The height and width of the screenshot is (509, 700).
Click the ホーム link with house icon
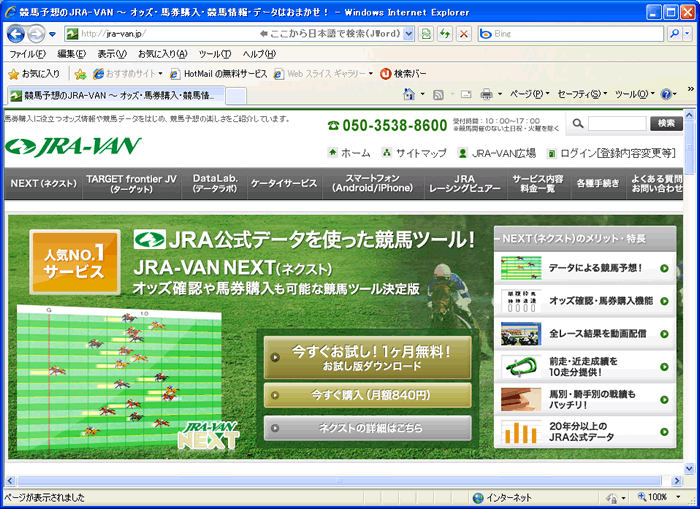pyautogui.click(x=349, y=153)
